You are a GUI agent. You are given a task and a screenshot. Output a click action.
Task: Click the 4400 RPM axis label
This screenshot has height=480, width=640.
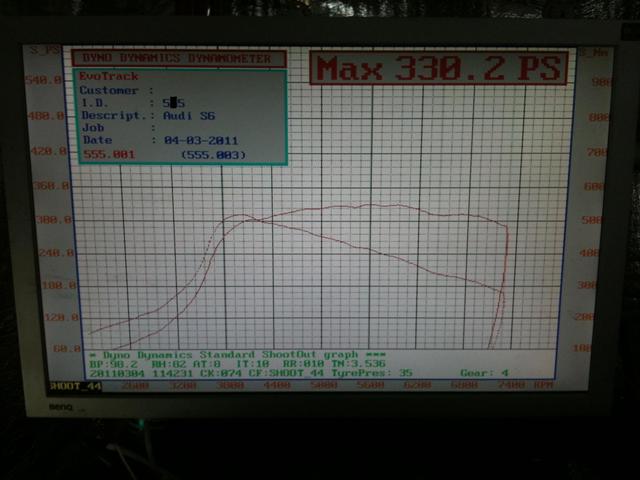pos(277,386)
